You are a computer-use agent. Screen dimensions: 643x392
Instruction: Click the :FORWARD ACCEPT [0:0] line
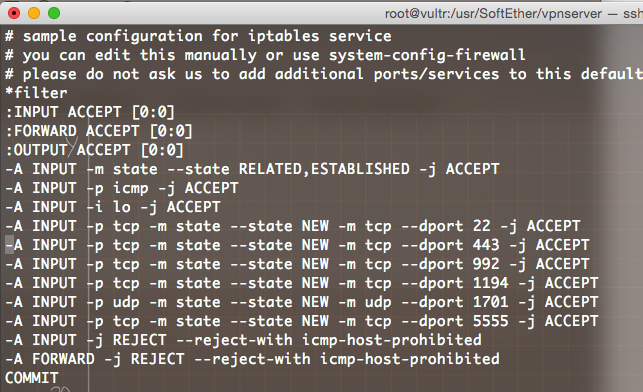[99, 131]
